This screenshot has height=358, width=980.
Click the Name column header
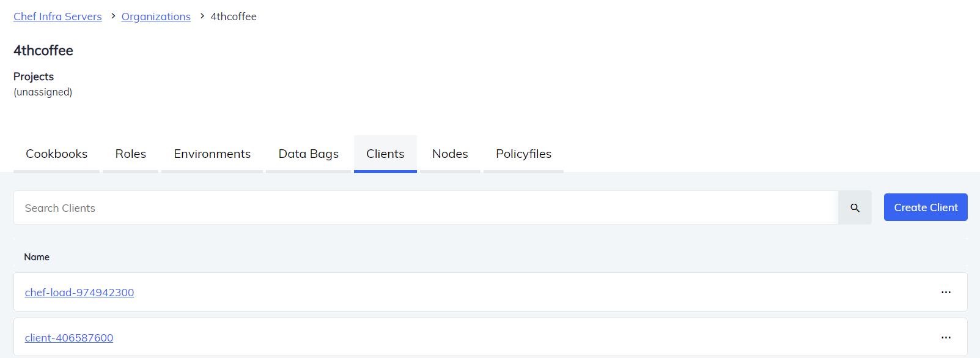(x=37, y=256)
